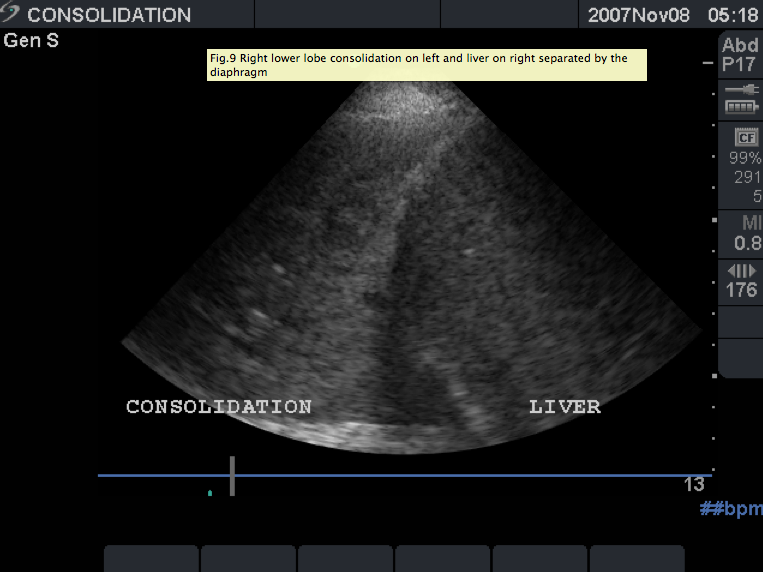Click the 0.8 MI value

tap(748, 243)
